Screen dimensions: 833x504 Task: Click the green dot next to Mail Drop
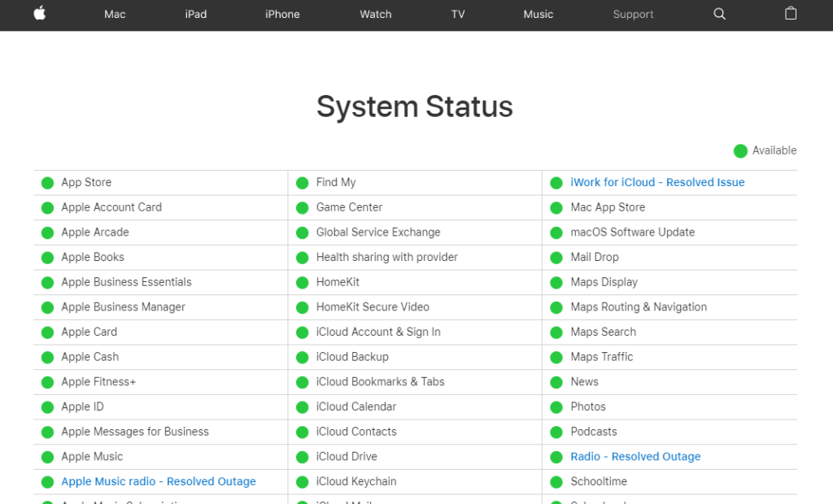point(556,259)
